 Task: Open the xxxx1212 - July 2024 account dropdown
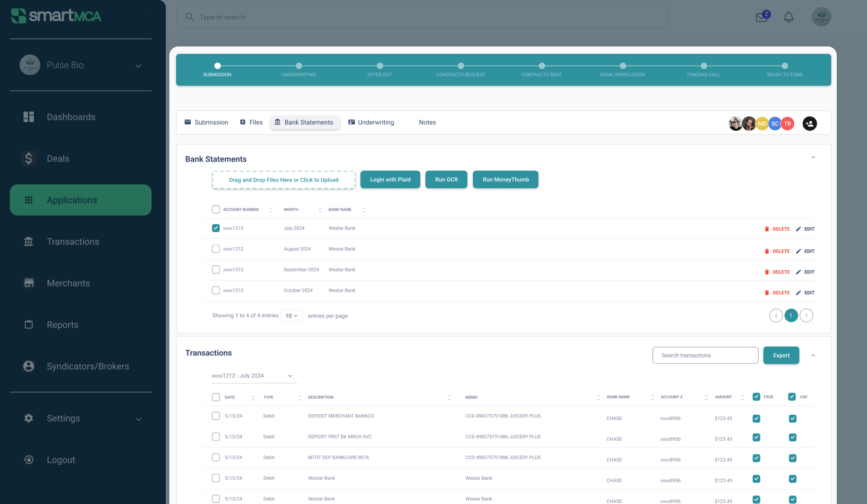(x=253, y=376)
